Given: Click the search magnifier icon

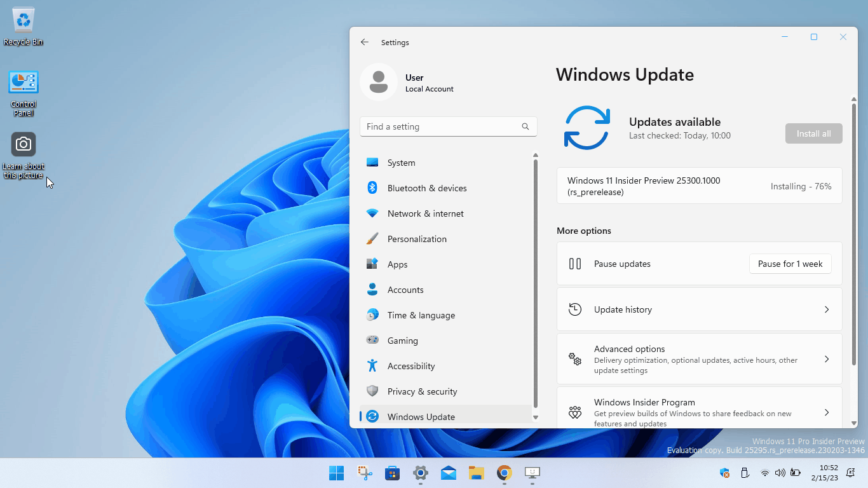Looking at the screenshot, I should point(526,126).
